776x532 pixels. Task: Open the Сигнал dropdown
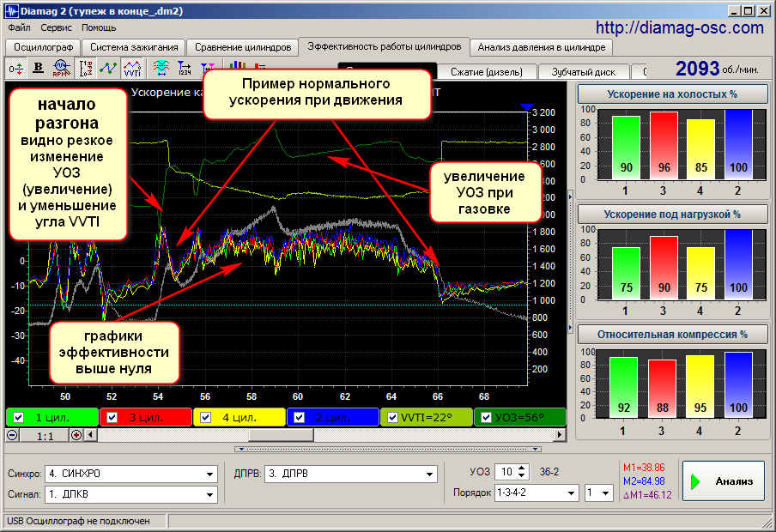[210, 494]
